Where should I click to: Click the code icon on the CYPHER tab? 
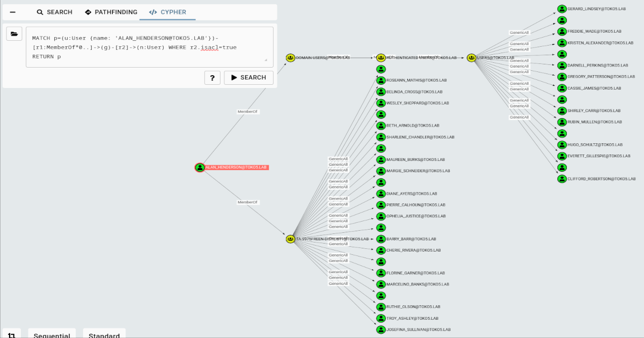[154, 12]
